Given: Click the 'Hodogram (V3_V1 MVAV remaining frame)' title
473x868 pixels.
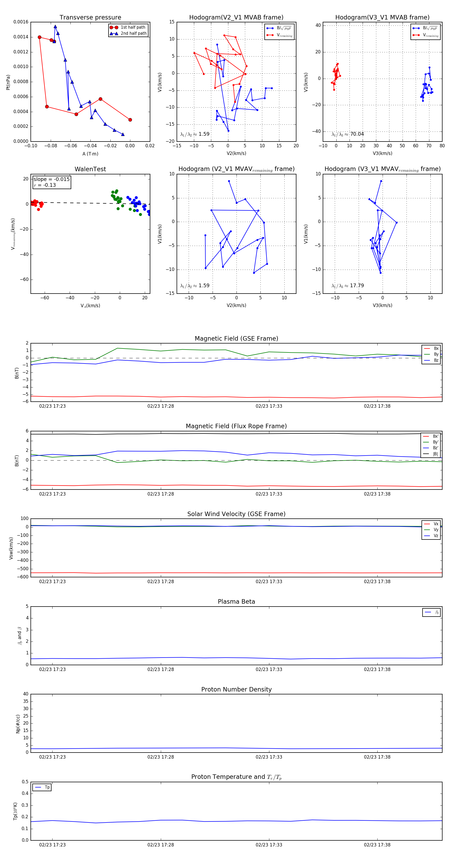Looking at the screenshot, I should 382,169.
